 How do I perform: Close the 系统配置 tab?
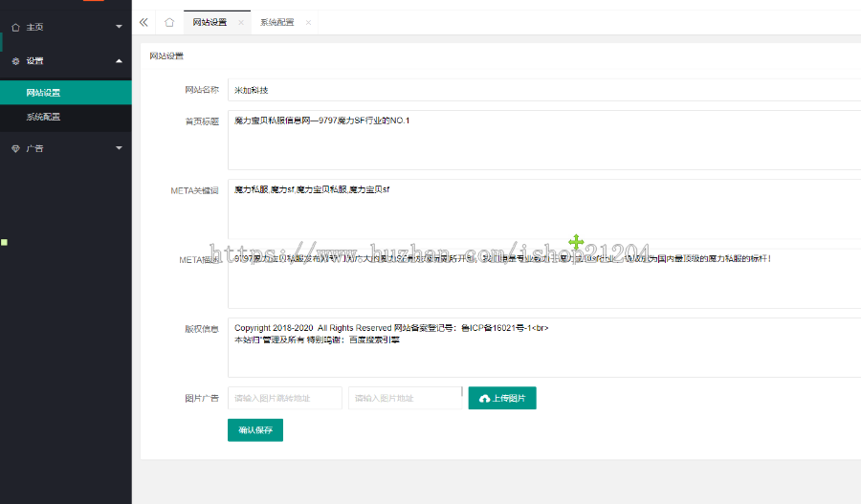[309, 23]
